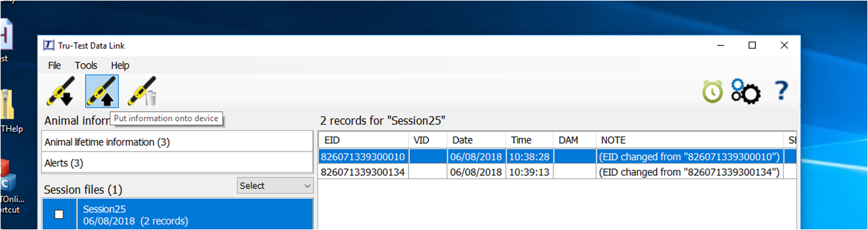This screenshot has width=868, height=230.
Task: Click the Tru-Test Data Link title bar icon
Action: coord(48,45)
